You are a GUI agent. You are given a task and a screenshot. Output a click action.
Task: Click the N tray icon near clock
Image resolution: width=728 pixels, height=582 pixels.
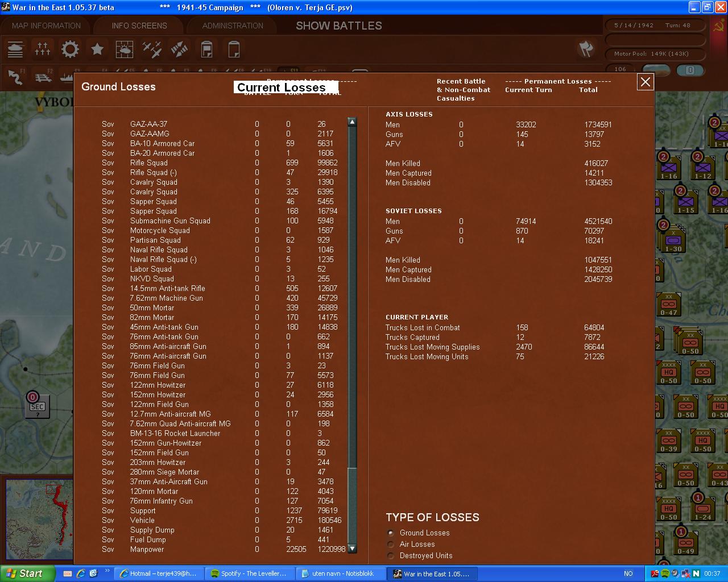click(696, 573)
